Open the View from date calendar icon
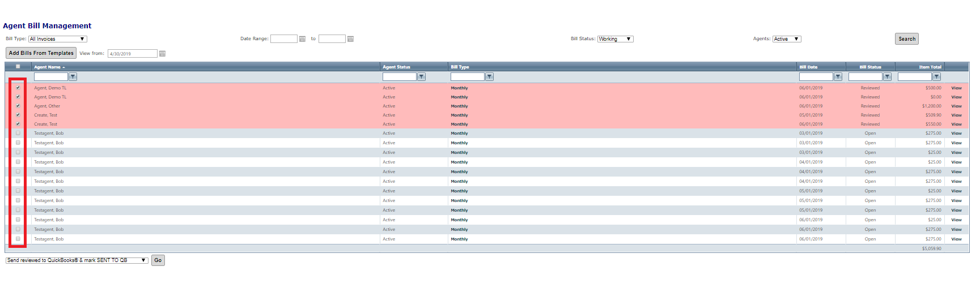 tap(162, 54)
